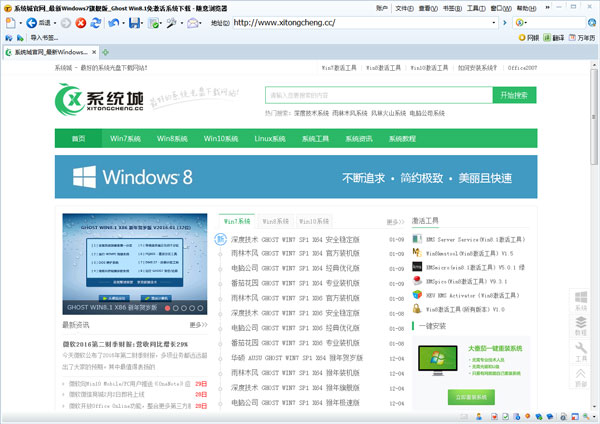The image size is (600, 424).
Task: Open the 网银 shortcut on the bookmarks bar
Action: [x=529, y=38]
